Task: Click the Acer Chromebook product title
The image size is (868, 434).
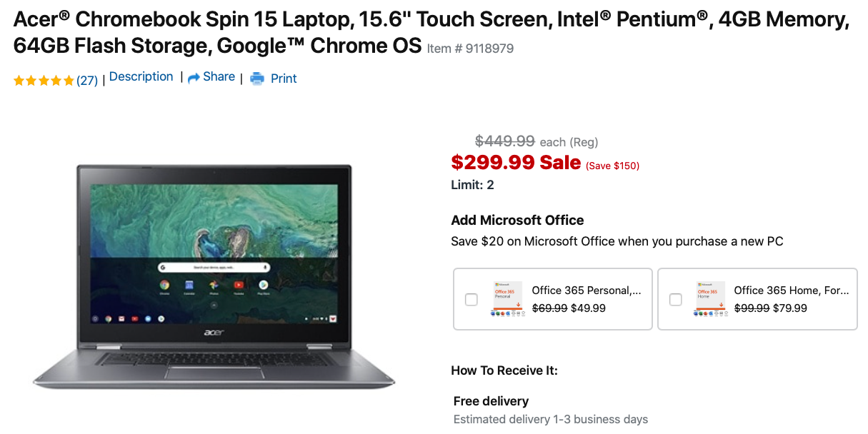Action: (286, 32)
